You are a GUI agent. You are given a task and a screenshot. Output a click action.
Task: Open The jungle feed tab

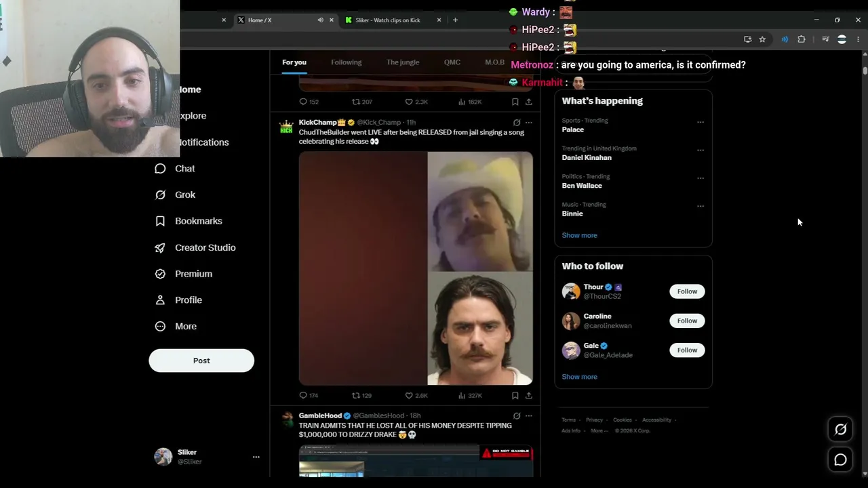click(403, 62)
